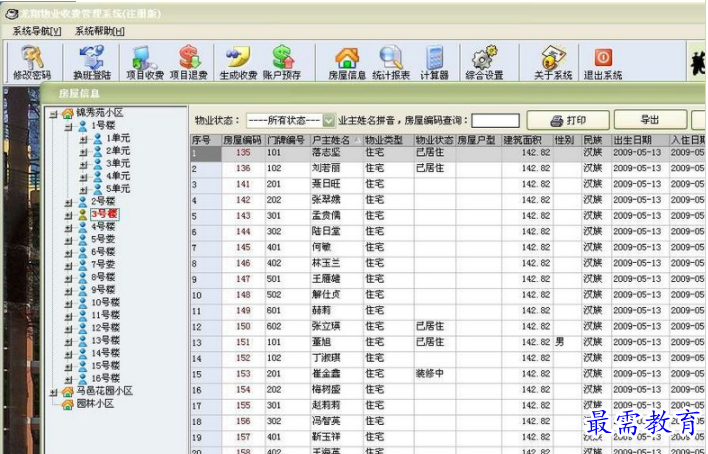
Task: Collapse the 1号楼 tree node
Action: click(x=69, y=126)
